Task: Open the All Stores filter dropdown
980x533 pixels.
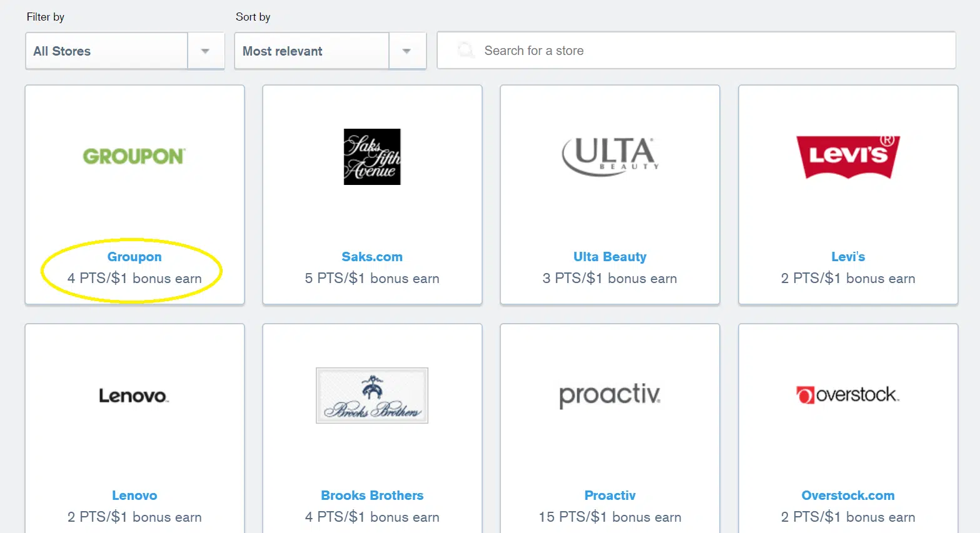Action: [124, 51]
